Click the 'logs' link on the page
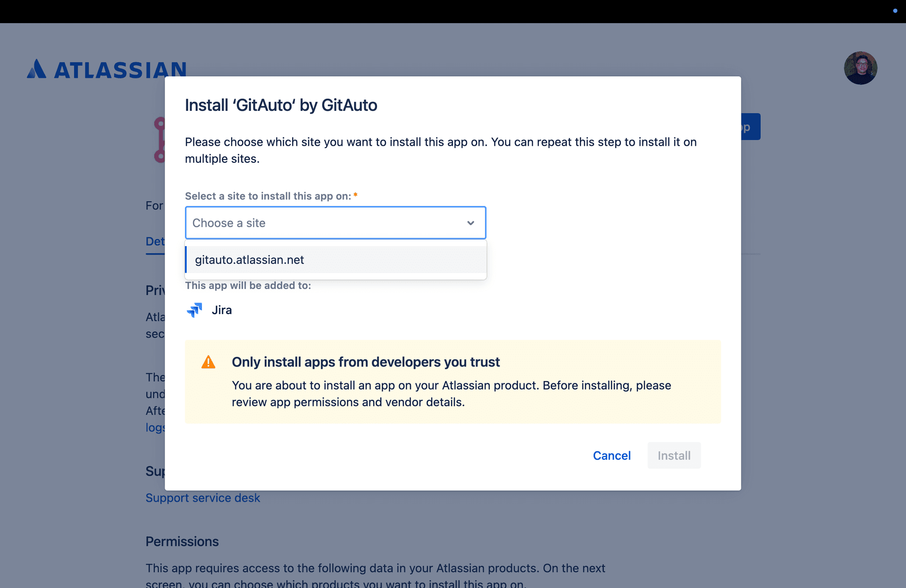Viewport: 906px width, 588px height. (x=154, y=427)
